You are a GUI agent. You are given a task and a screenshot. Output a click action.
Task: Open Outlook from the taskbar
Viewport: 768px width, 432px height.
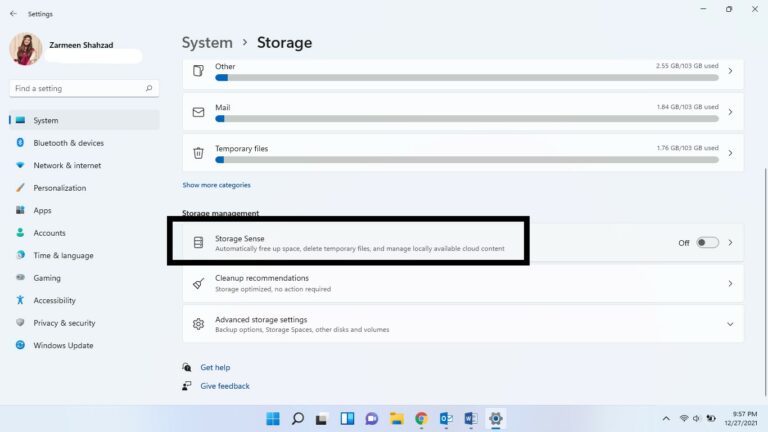pyautogui.click(x=446, y=419)
